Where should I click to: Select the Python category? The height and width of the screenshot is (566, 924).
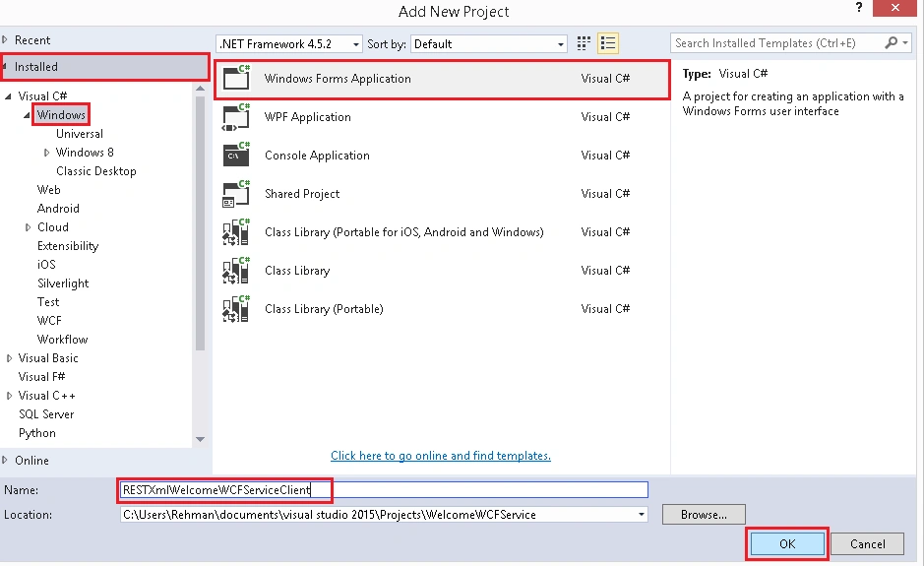point(37,433)
